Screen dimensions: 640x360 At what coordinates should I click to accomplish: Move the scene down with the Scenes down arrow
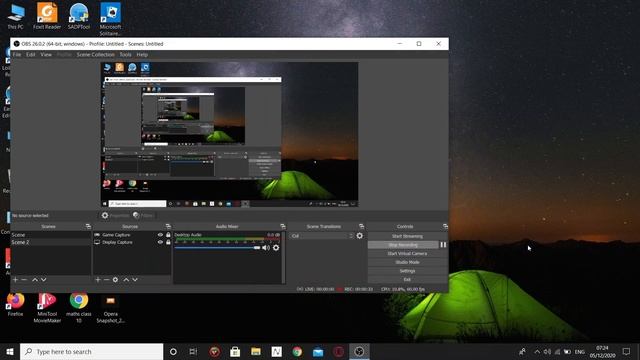(x=44, y=280)
